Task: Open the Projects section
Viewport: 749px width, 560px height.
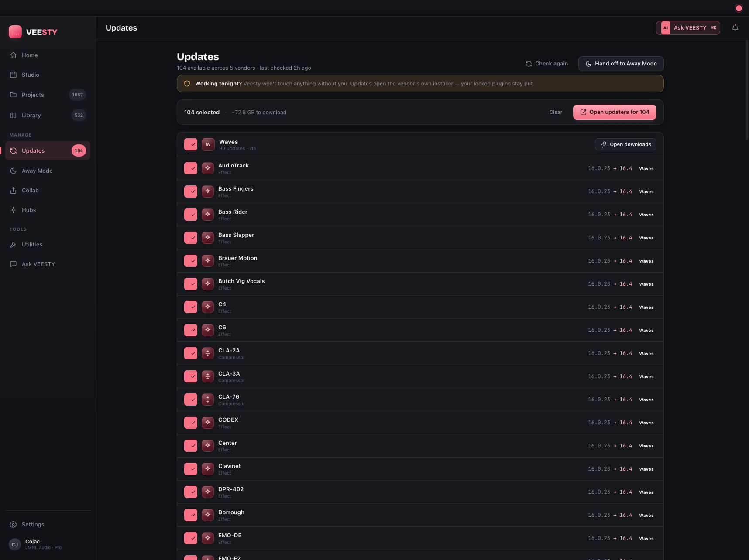Action: (x=48, y=95)
